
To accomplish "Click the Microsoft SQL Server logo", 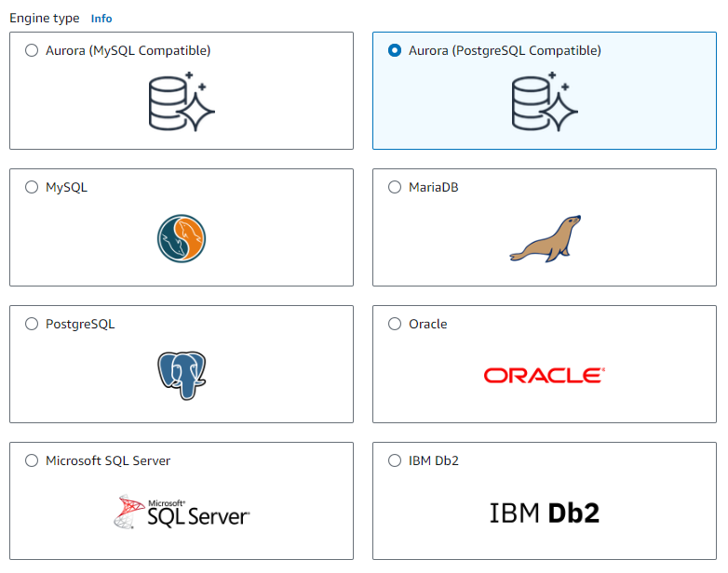I will click(x=182, y=512).
